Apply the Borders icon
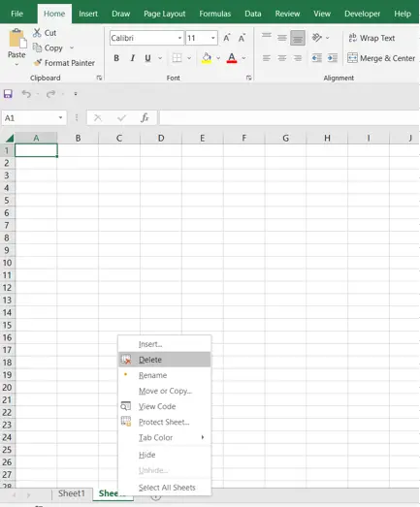The height and width of the screenshot is (507, 420). 177,58
